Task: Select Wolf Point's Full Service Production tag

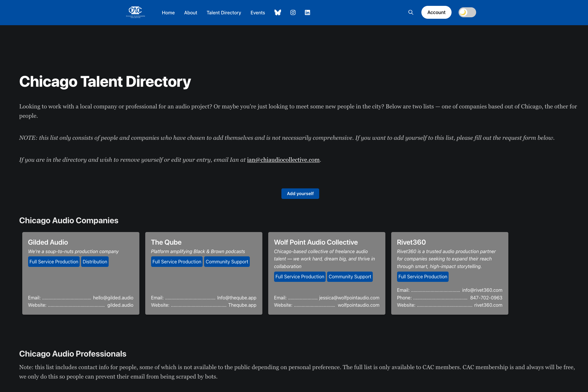Action: (x=300, y=277)
